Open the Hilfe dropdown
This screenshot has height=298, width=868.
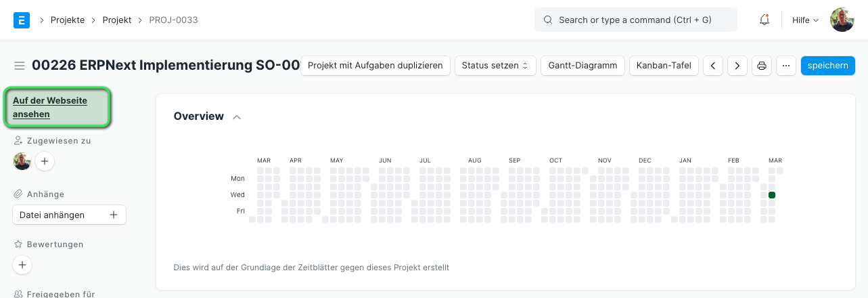coord(805,20)
